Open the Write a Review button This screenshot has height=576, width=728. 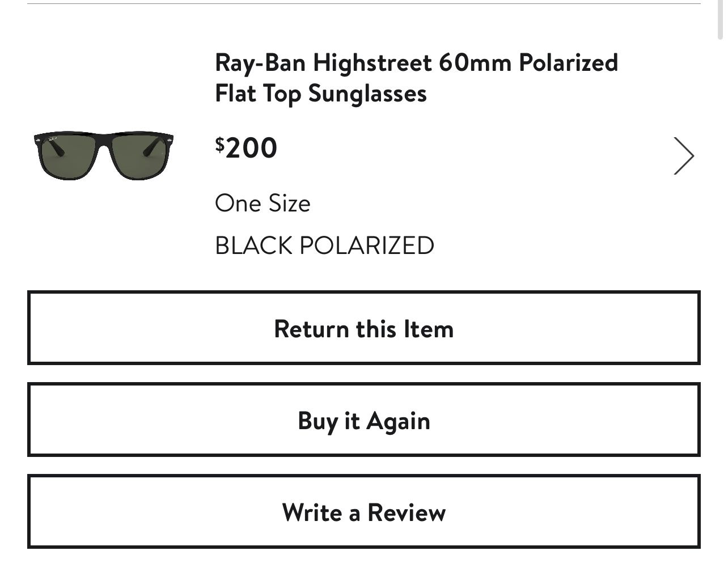pos(364,511)
